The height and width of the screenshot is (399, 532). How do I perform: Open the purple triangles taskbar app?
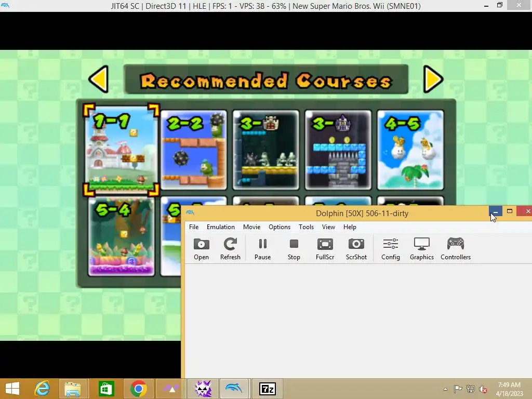(170, 389)
